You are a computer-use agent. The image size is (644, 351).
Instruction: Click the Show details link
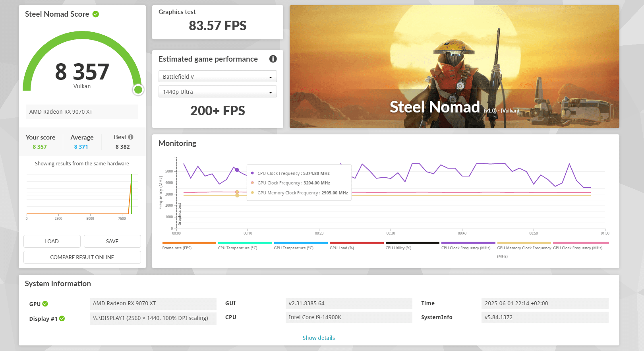coord(319,338)
